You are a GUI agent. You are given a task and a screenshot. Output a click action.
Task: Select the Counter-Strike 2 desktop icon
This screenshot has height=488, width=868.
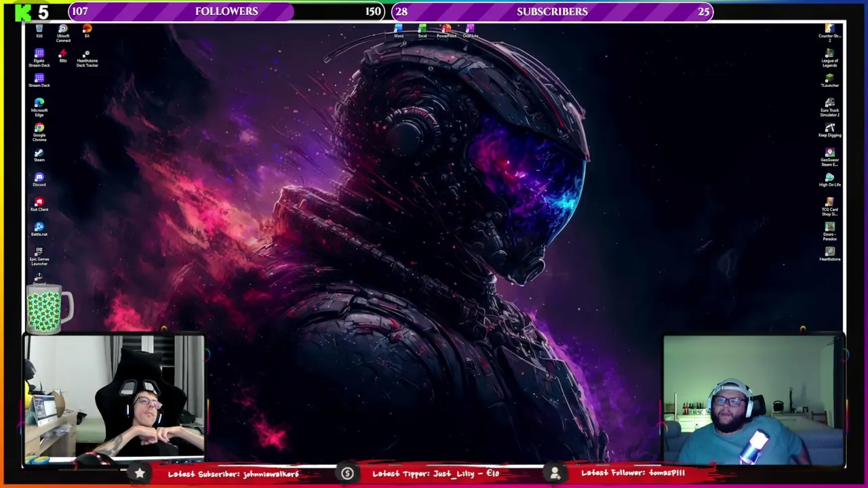coord(829,33)
